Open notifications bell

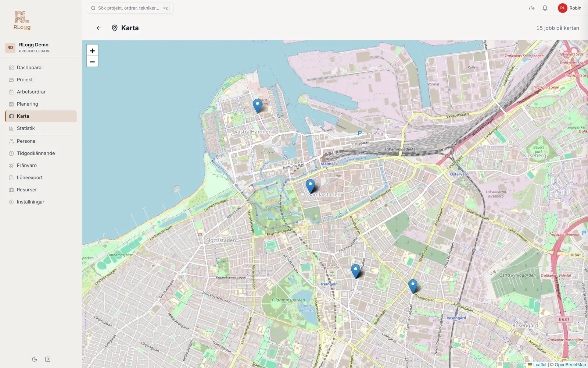tap(545, 8)
